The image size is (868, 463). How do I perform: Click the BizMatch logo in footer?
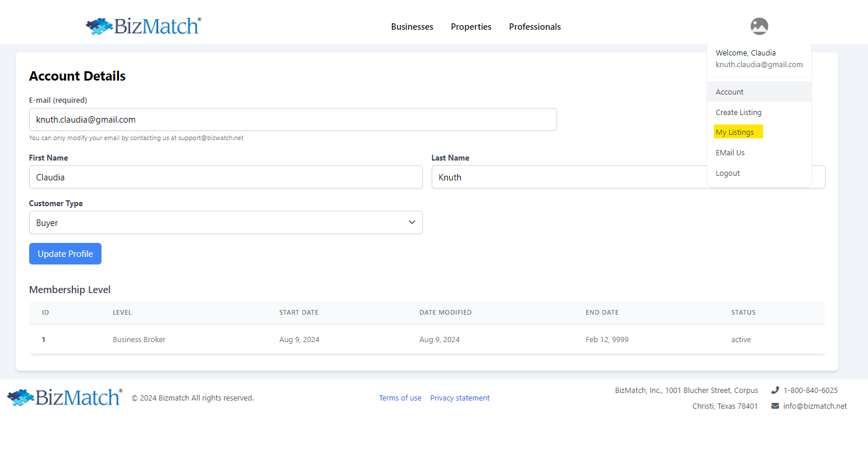click(x=65, y=398)
